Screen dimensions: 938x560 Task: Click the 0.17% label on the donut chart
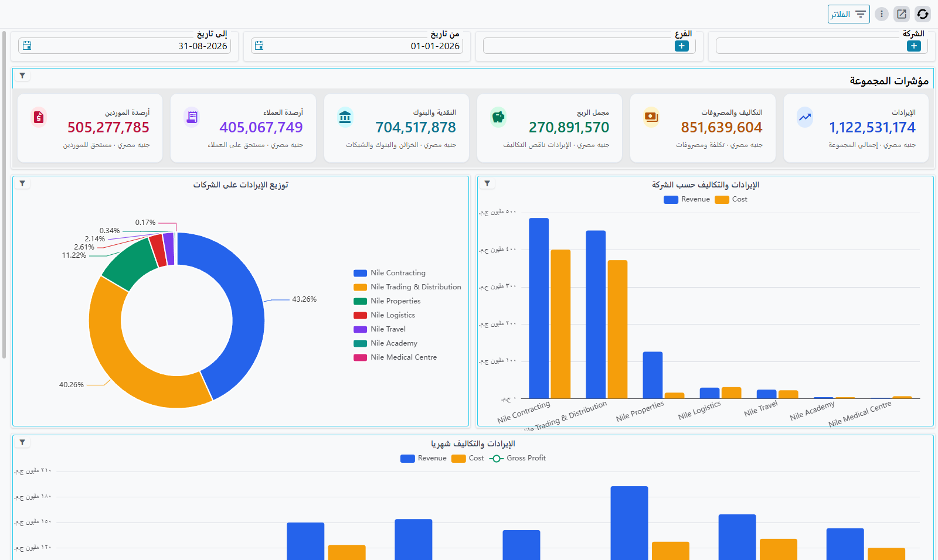(145, 223)
